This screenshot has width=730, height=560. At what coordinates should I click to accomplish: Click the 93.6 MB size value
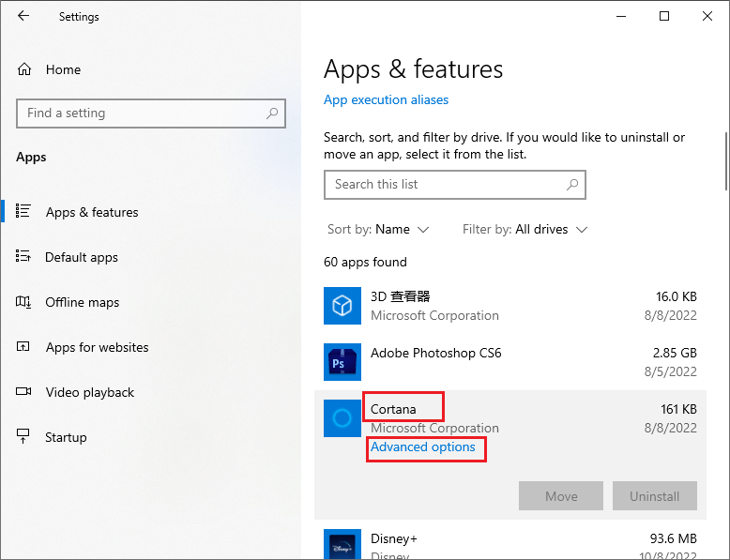[673, 538]
